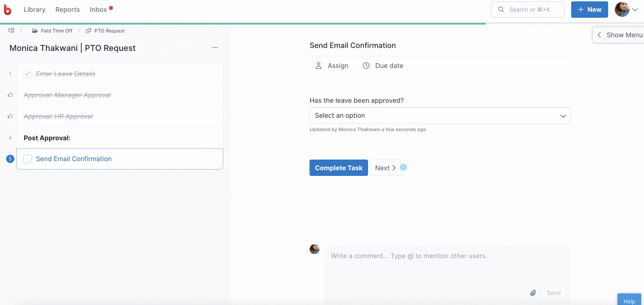Image resolution: width=644 pixels, height=305 pixels.
Task: Click the search magnifier icon
Action: coord(501,10)
